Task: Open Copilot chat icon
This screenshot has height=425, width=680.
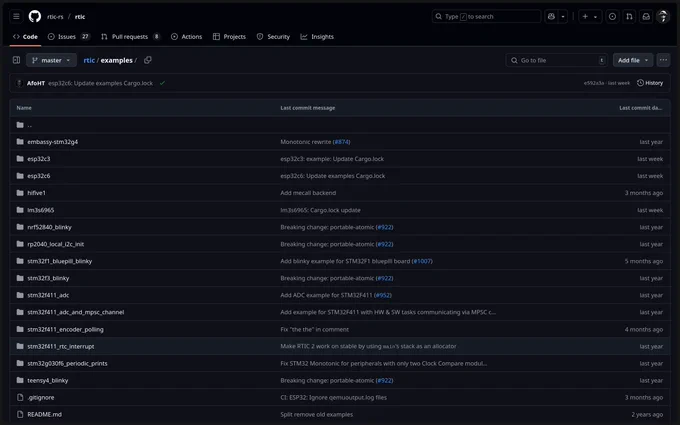Action: click(x=551, y=16)
